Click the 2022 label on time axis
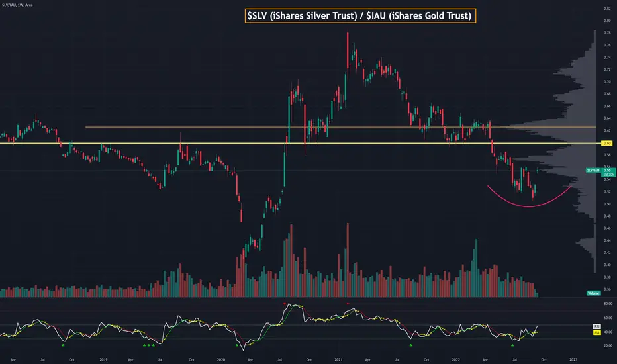This screenshot has width=617, height=364. tap(455, 359)
